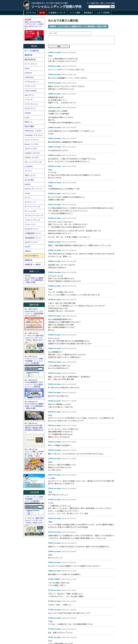Open the SL事業者ランキング nav tab
The image size is (138, 644).
[57, 13]
